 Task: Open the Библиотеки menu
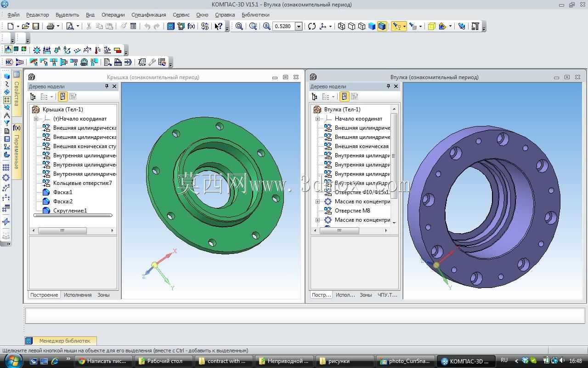click(x=255, y=15)
